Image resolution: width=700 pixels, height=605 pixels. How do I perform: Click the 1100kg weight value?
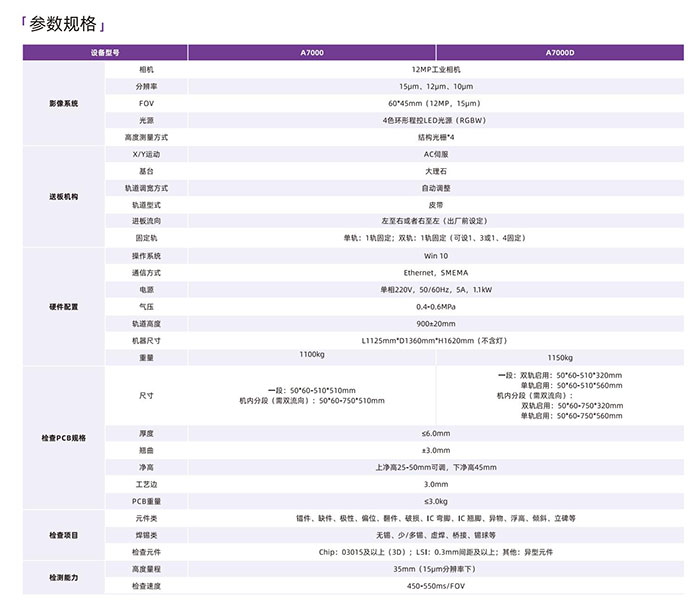pyautogui.click(x=312, y=354)
